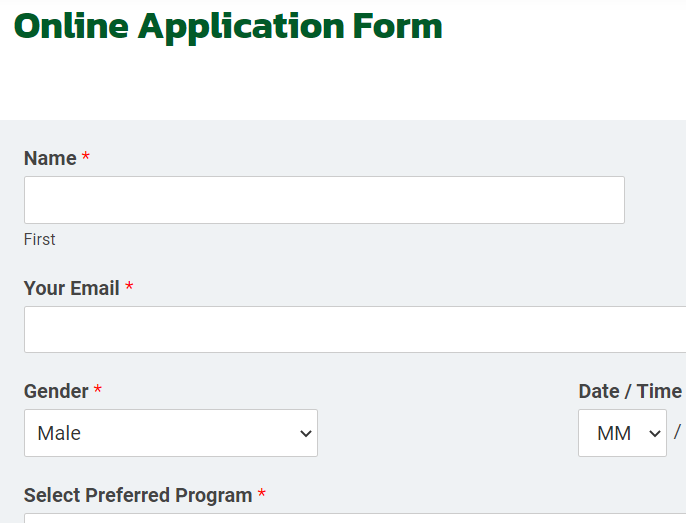Click the "Gender" label text

click(x=56, y=391)
